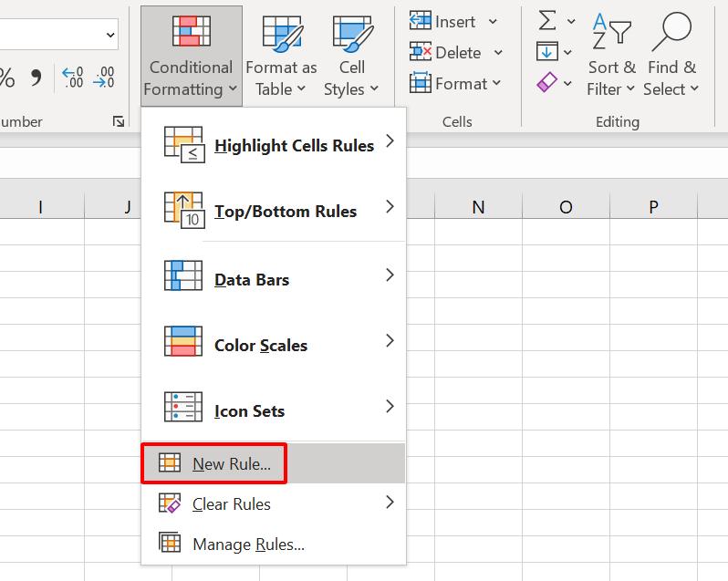The width and height of the screenshot is (728, 581).
Task: Expand the Format dropdown arrow
Action: pos(496,83)
